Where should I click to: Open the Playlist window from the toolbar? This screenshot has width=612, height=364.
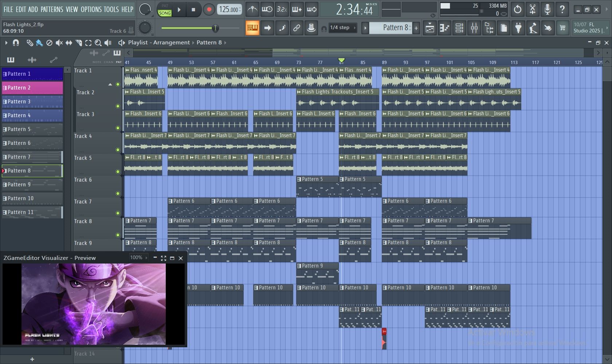[430, 28]
